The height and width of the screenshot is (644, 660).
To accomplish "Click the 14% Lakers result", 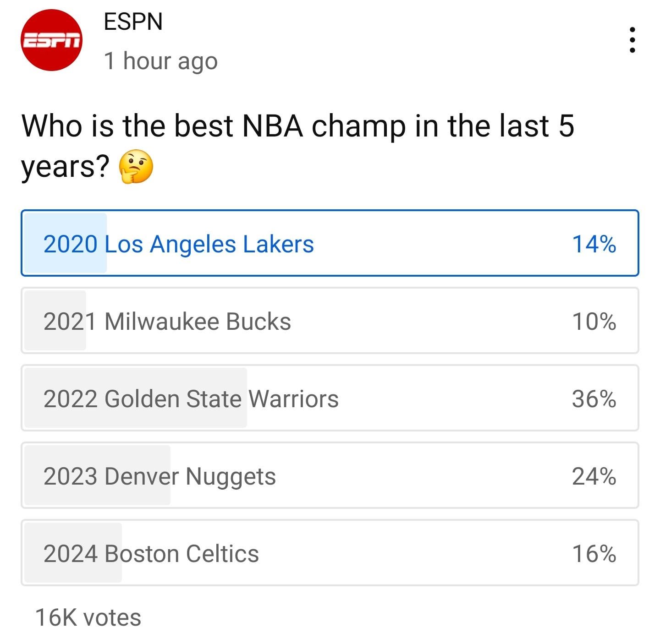I will click(594, 244).
